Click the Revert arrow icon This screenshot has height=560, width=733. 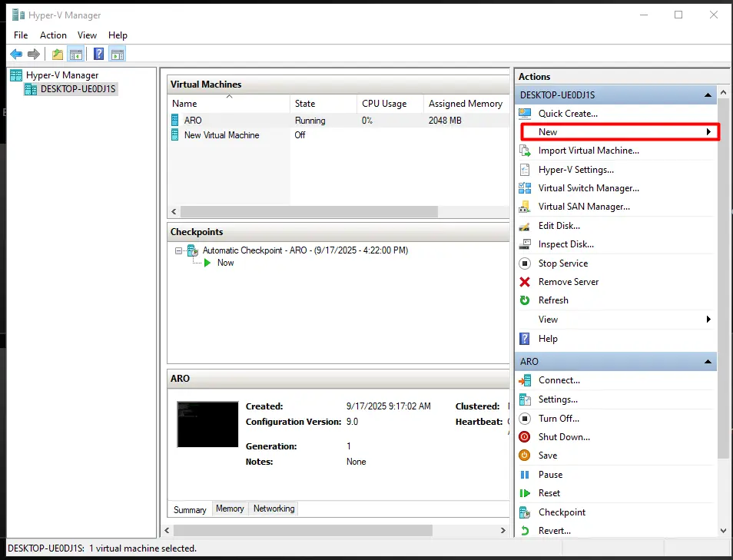pyautogui.click(x=525, y=531)
